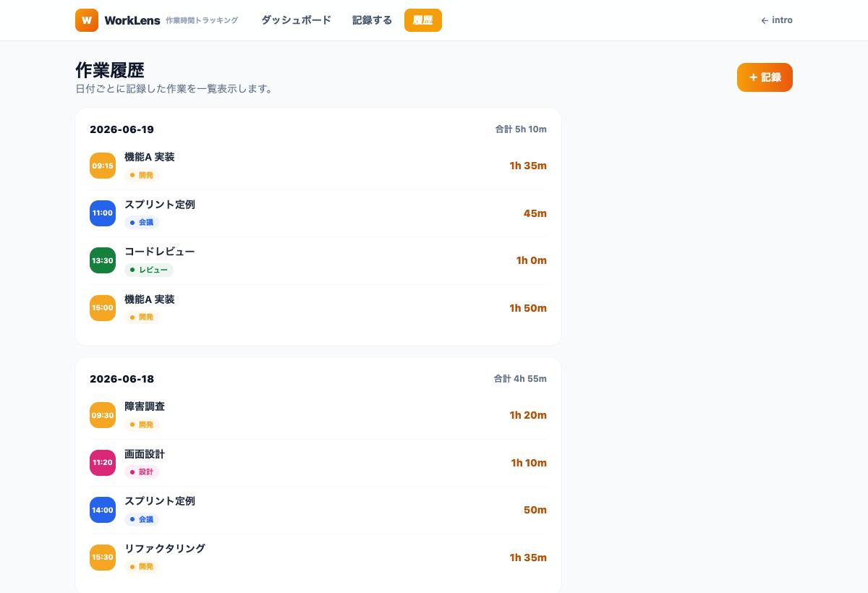Click the blue 14:00 time badge

tap(103, 510)
